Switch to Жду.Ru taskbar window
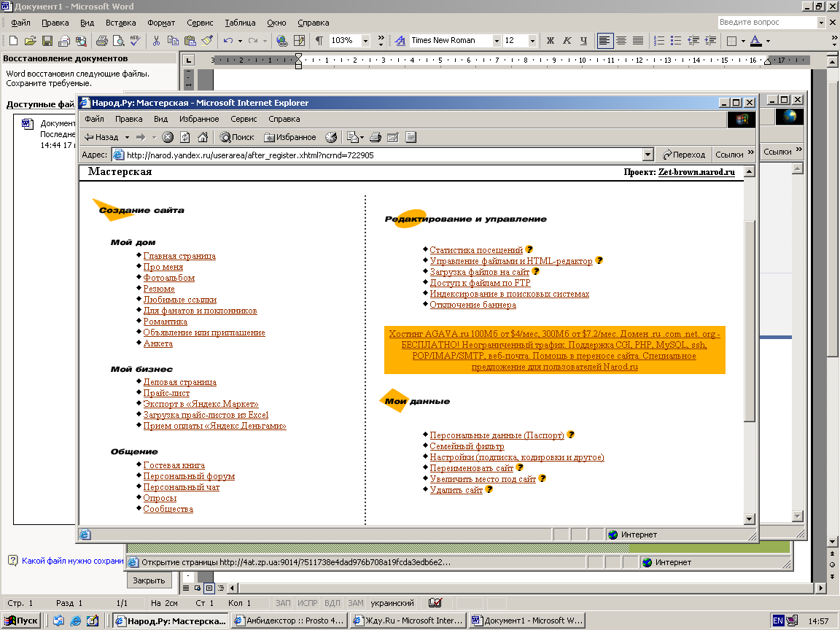The width and height of the screenshot is (840, 630). pyautogui.click(x=408, y=621)
